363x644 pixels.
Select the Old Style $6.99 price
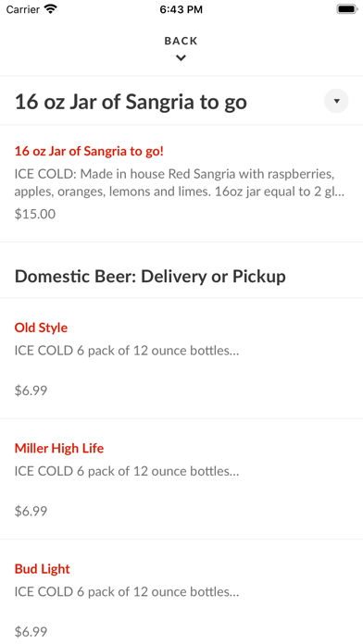(x=31, y=390)
